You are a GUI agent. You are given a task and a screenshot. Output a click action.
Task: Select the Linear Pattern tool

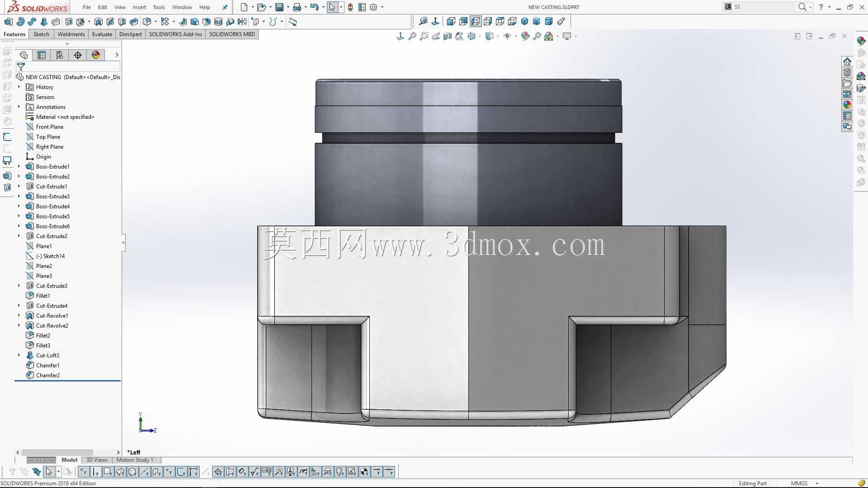165,22
